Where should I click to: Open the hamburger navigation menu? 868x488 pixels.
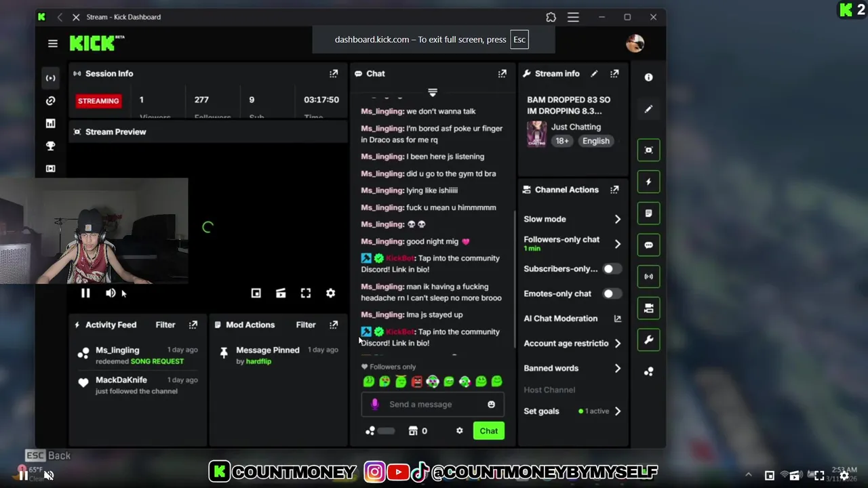53,43
